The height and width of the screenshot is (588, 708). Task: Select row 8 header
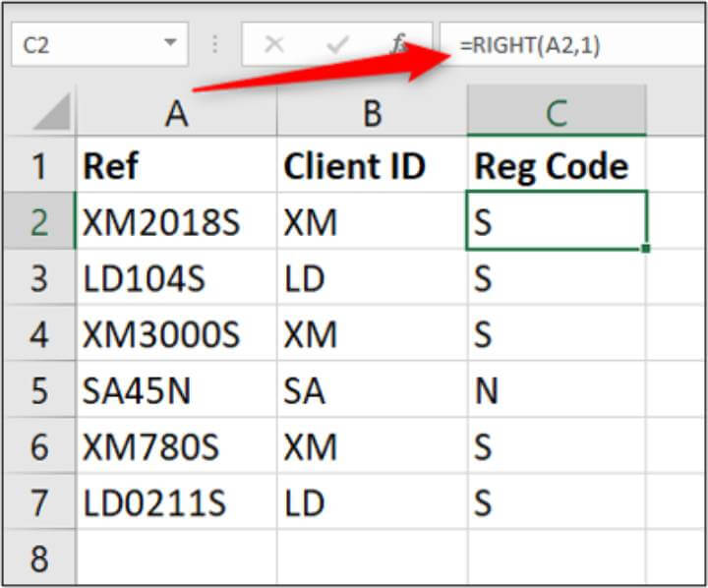click(38, 560)
